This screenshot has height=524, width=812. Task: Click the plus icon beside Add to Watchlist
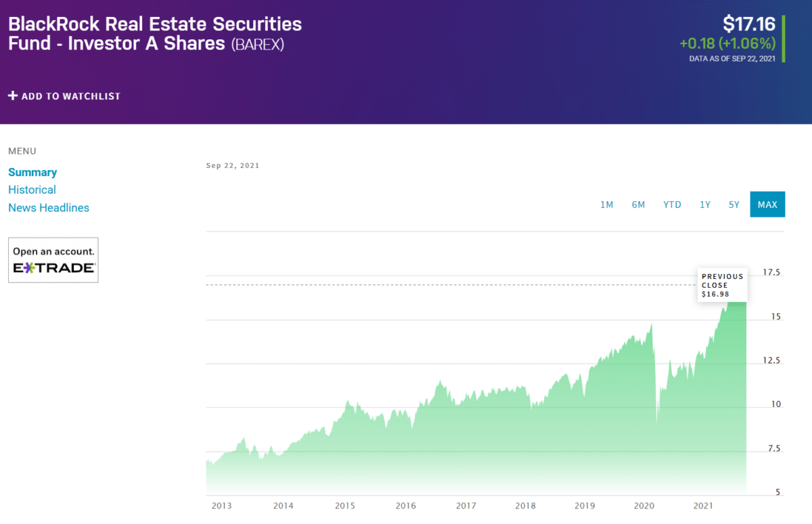[x=13, y=96]
